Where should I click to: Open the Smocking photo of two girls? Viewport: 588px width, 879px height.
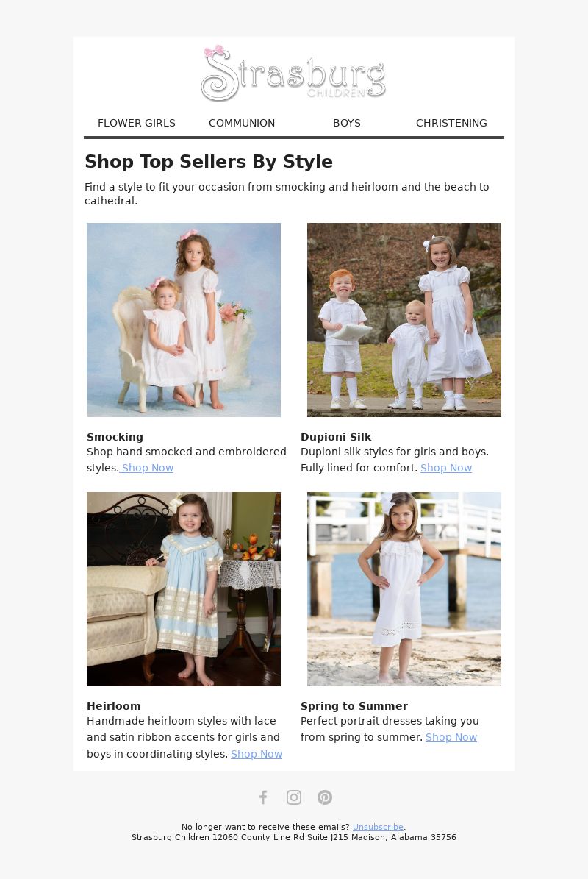(184, 320)
